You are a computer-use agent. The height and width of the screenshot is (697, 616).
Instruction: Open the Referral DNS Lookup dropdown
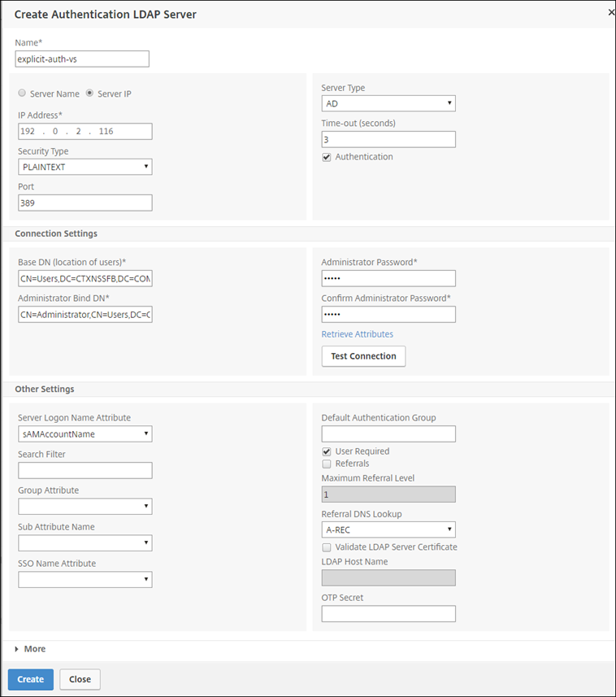tap(388, 529)
